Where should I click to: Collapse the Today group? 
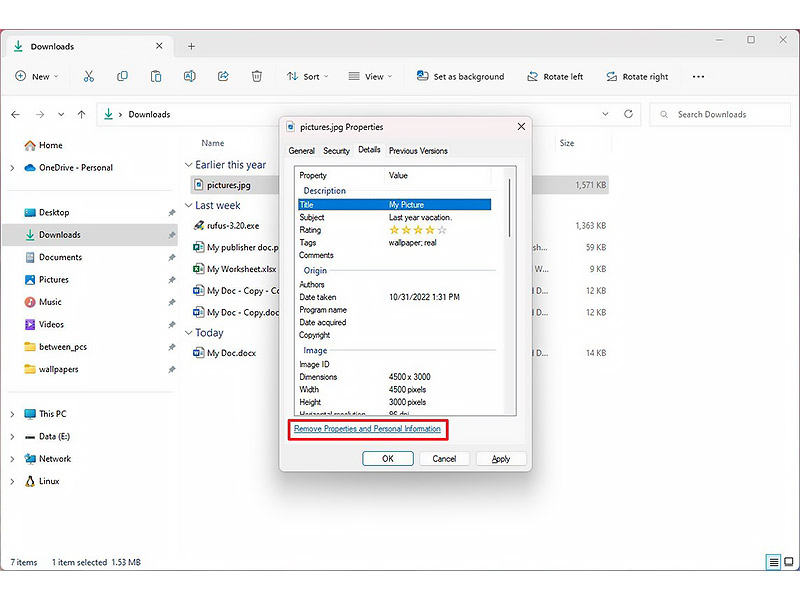tap(188, 333)
